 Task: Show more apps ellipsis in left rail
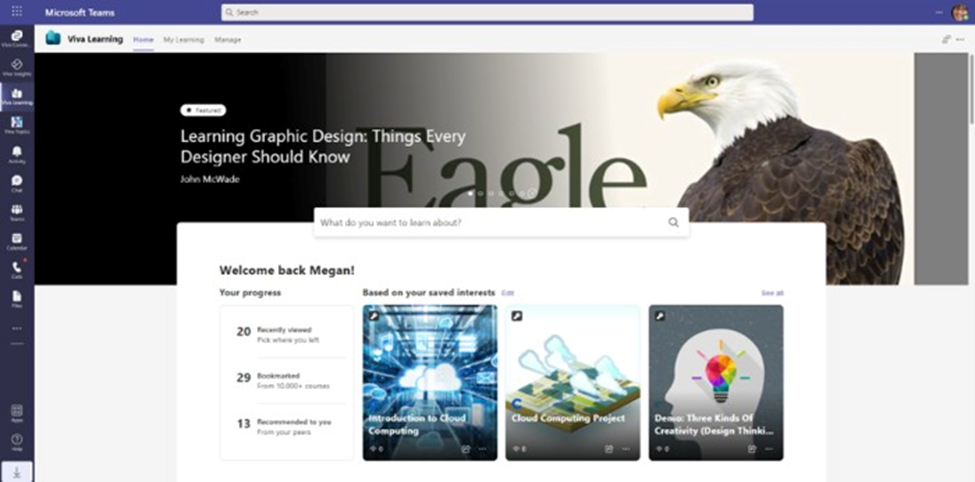[17, 328]
